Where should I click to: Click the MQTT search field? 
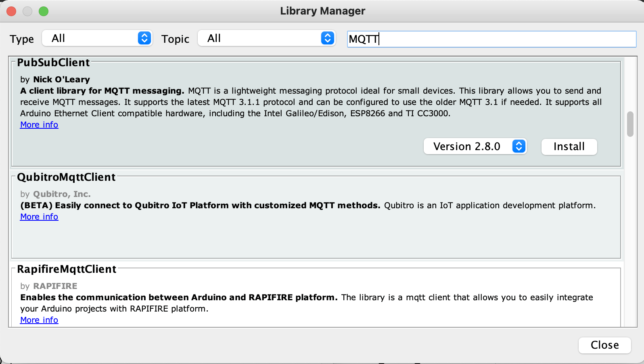(x=491, y=39)
